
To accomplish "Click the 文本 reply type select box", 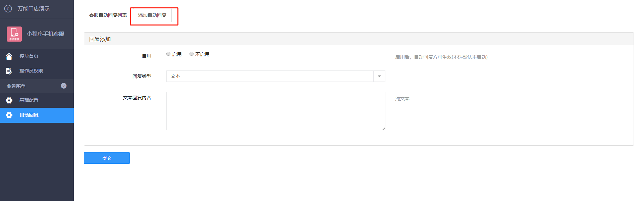I will [276, 76].
